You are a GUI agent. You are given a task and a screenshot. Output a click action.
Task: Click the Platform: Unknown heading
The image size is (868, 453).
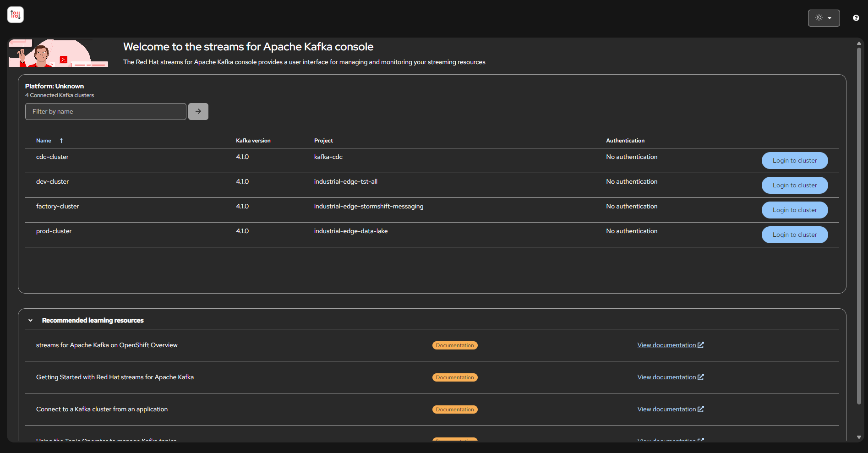pos(55,86)
